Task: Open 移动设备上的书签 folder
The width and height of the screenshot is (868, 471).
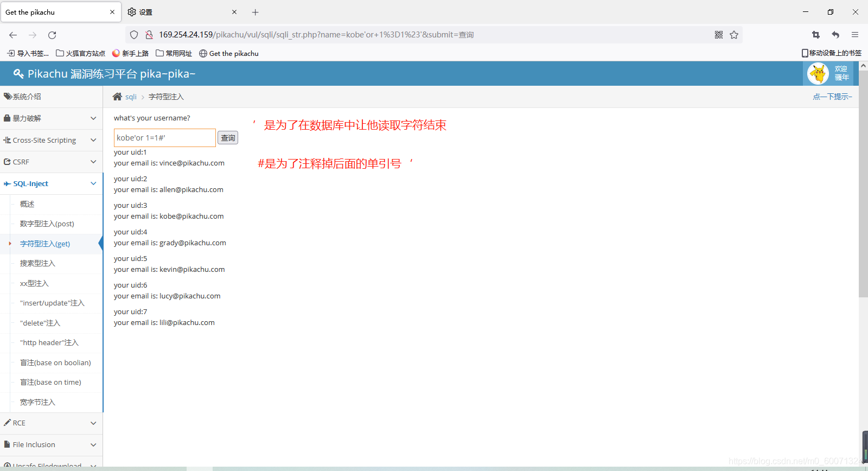Action: click(832, 53)
